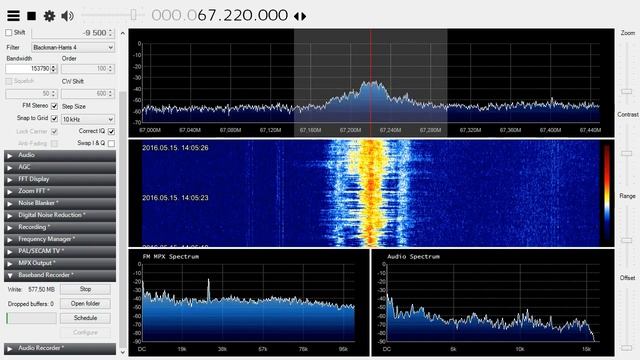Expand the AGC panel

(x=60, y=167)
